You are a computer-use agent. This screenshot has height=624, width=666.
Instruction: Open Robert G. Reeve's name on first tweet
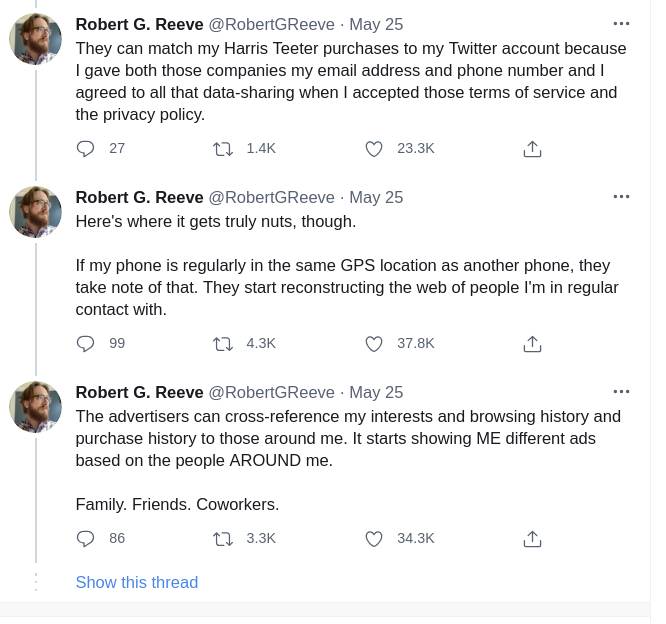click(x=139, y=23)
